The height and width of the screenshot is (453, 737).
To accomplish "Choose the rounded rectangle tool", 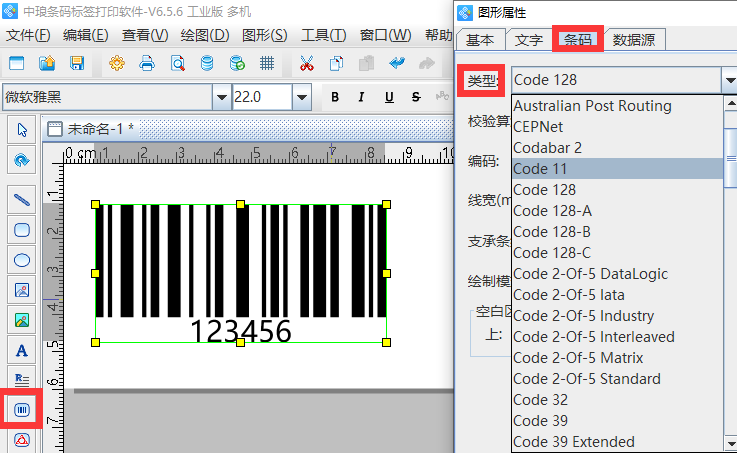I will pyautogui.click(x=22, y=229).
